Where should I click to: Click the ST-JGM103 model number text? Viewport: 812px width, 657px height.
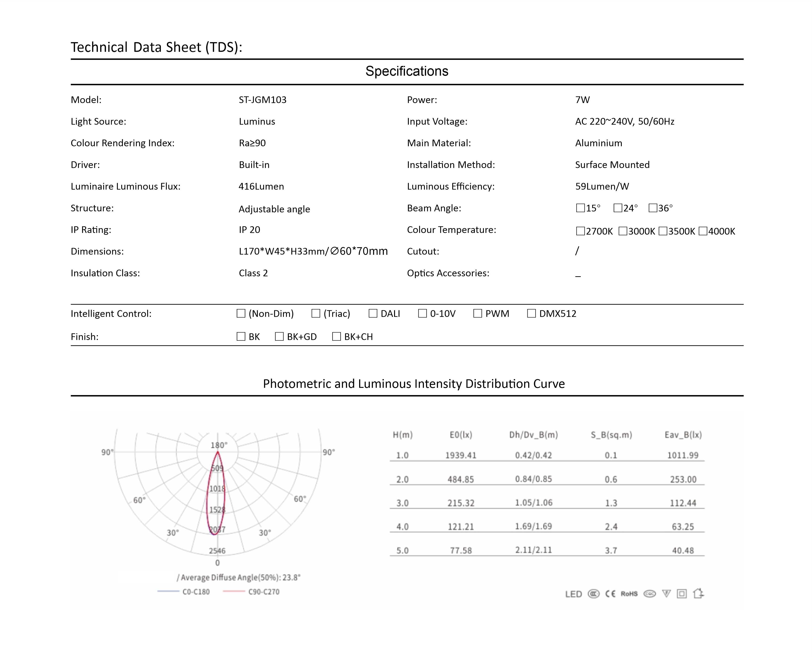(262, 100)
